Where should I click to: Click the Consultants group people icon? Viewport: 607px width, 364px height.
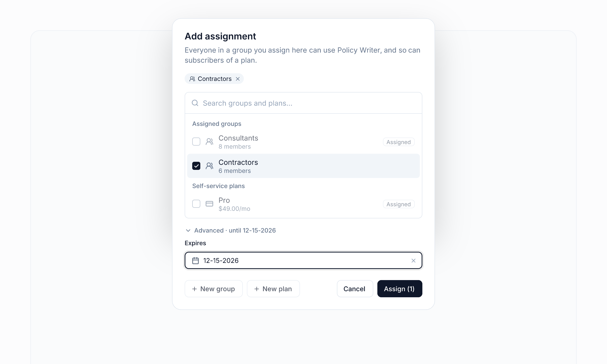(209, 142)
